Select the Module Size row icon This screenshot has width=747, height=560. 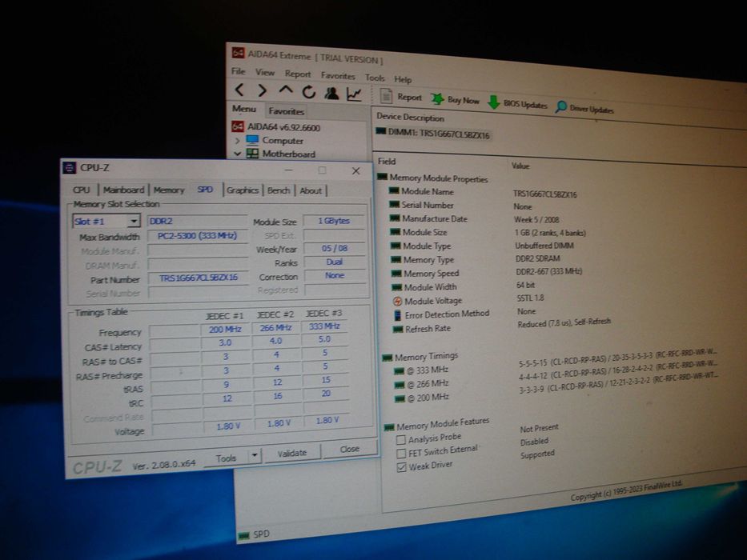(x=395, y=232)
